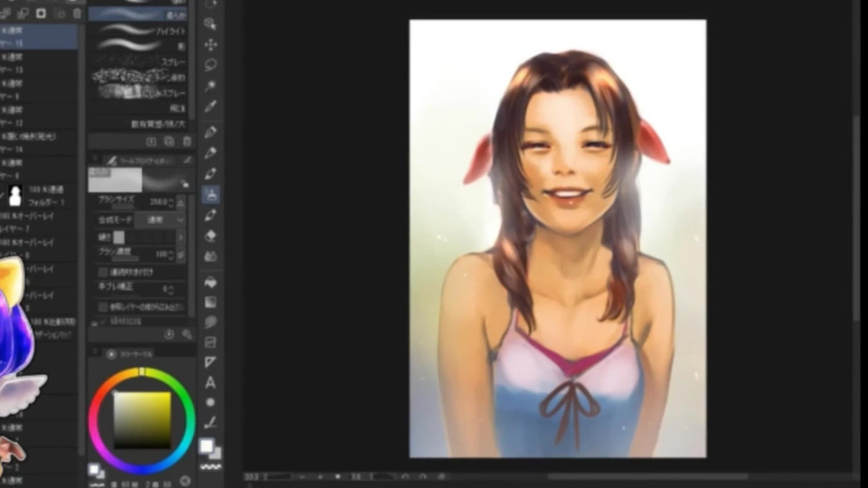868x488 pixels.
Task: Select the Eyedropper tool
Action: (x=211, y=107)
